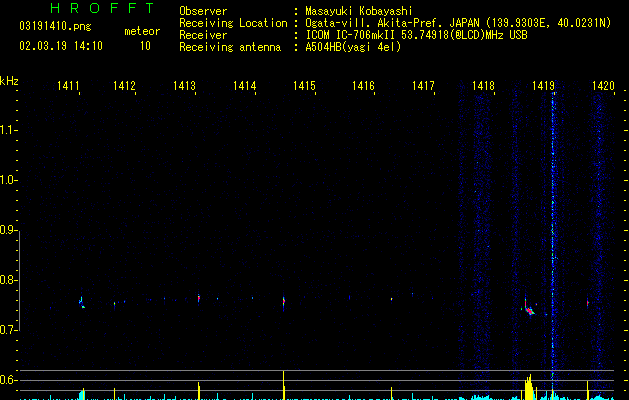Click the 1413 time axis marker
This screenshot has height=400, width=629.
pyautogui.click(x=184, y=86)
